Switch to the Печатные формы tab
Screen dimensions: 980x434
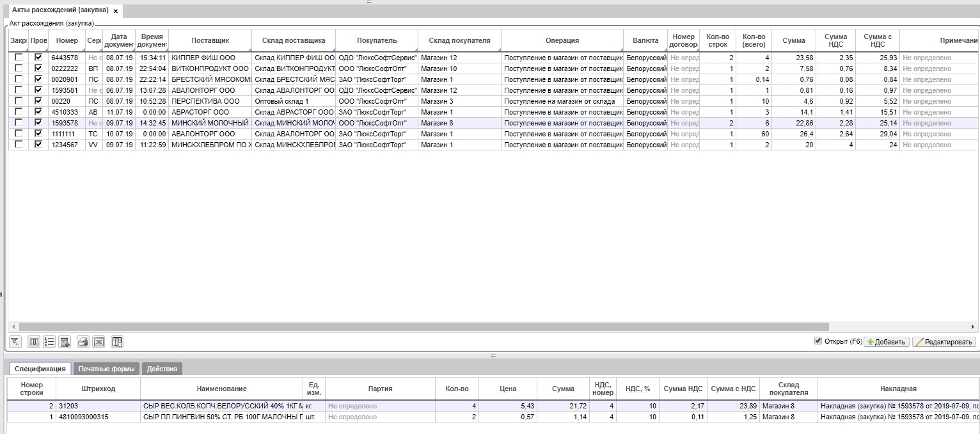[x=106, y=369]
